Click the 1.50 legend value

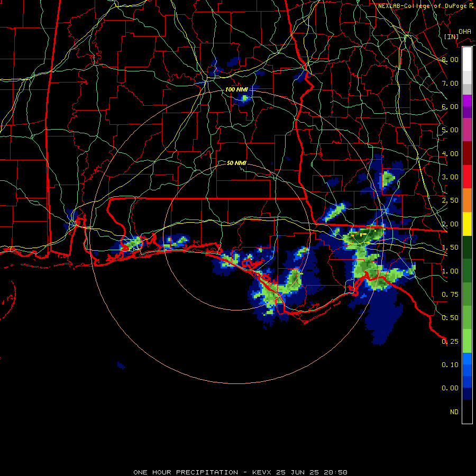450,248
